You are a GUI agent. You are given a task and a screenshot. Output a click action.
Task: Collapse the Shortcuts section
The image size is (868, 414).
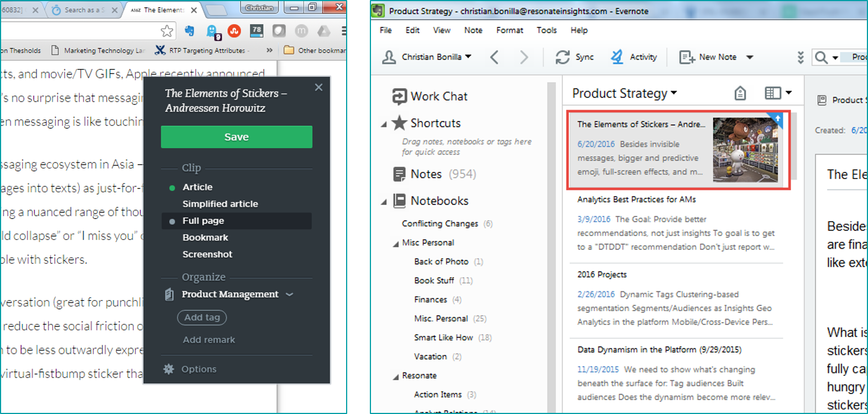pos(384,124)
